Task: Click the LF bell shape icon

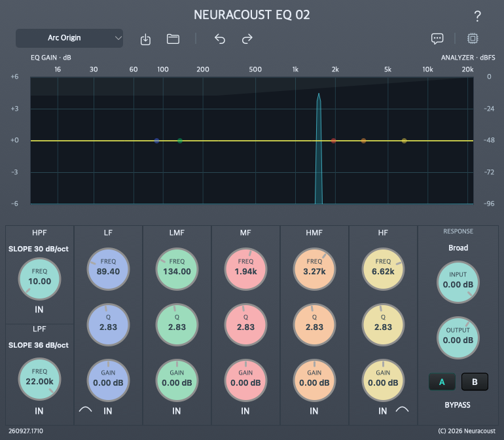Action: (x=86, y=409)
